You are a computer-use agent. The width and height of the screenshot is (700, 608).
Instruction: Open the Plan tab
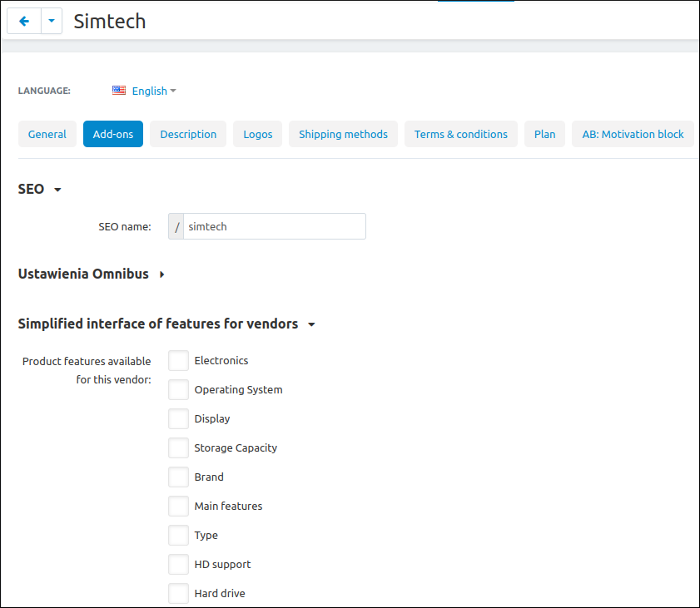[x=545, y=134]
